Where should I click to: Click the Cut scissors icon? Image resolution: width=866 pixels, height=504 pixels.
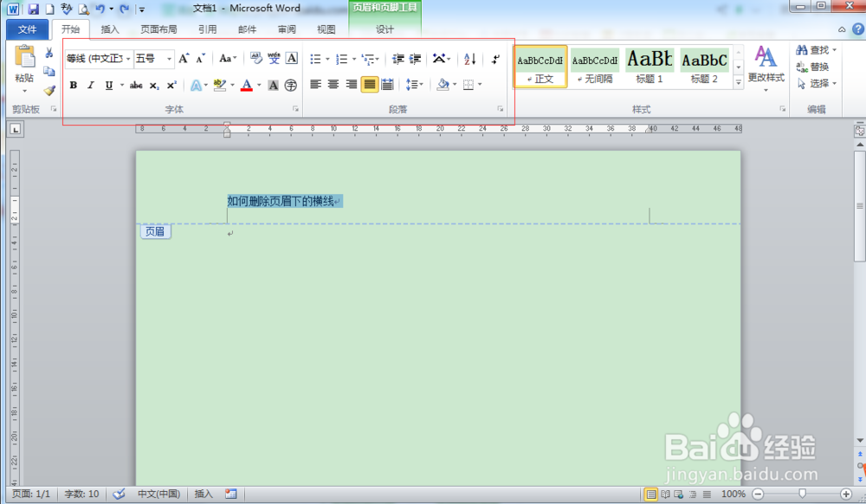(49, 53)
